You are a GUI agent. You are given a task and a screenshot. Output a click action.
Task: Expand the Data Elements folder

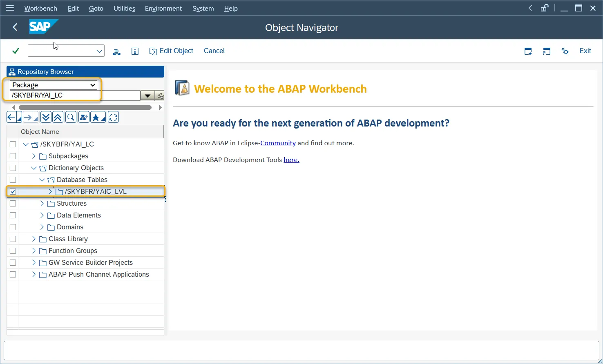(x=42, y=215)
